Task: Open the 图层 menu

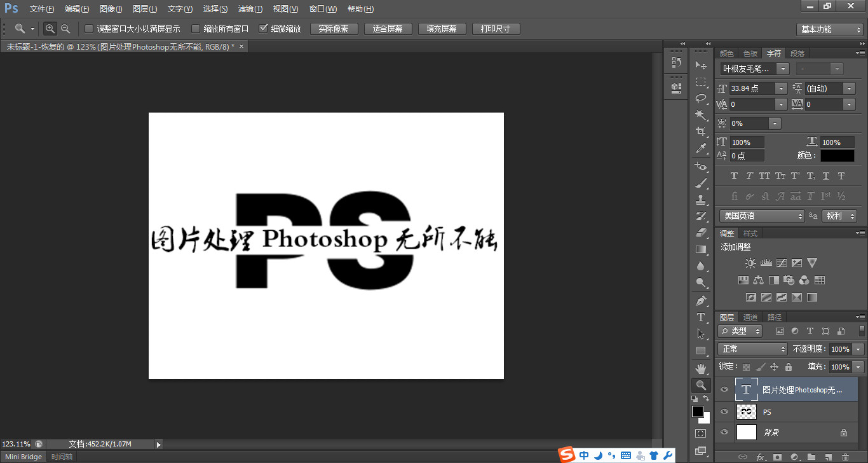Action: pyautogui.click(x=145, y=9)
